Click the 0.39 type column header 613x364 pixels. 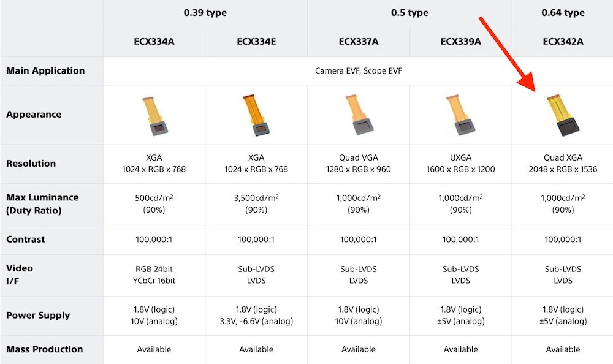click(x=205, y=13)
